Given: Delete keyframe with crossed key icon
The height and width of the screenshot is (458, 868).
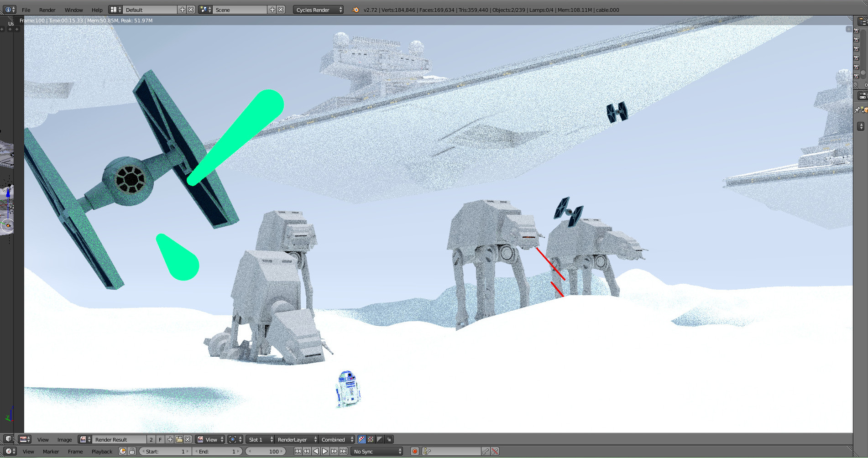Looking at the screenshot, I should coord(495,451).
